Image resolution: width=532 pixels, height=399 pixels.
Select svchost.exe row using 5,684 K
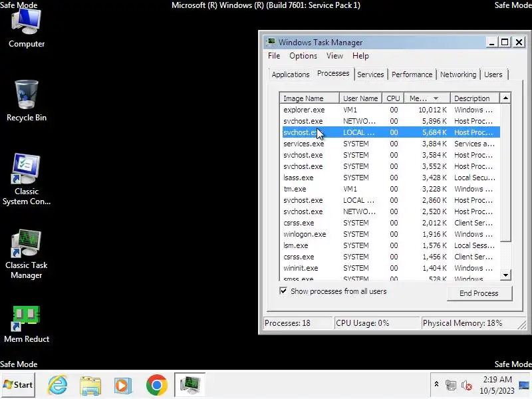(x=390, y=132)
